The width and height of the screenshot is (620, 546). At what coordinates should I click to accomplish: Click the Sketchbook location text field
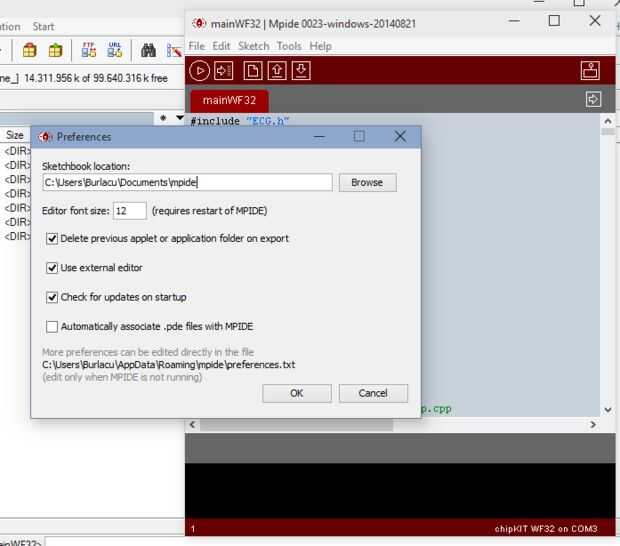[187, 183]
